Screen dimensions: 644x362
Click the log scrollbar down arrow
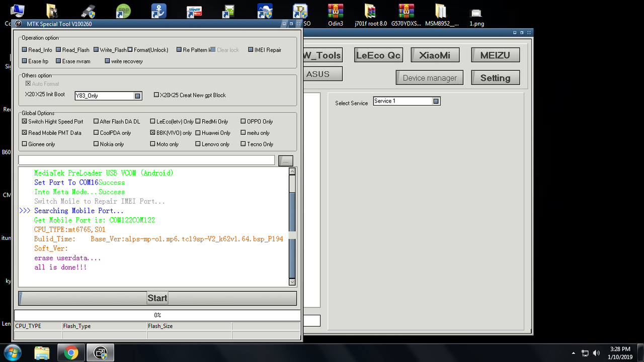point(292,282)
